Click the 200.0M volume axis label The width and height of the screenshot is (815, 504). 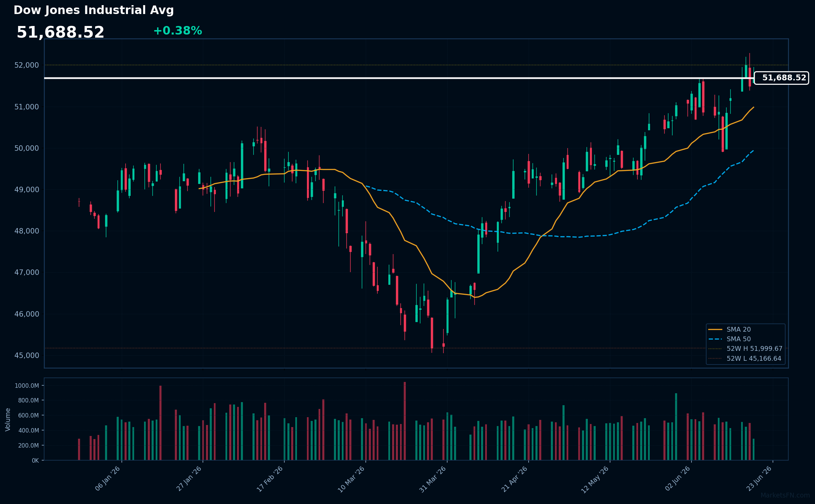coord(28,446)
